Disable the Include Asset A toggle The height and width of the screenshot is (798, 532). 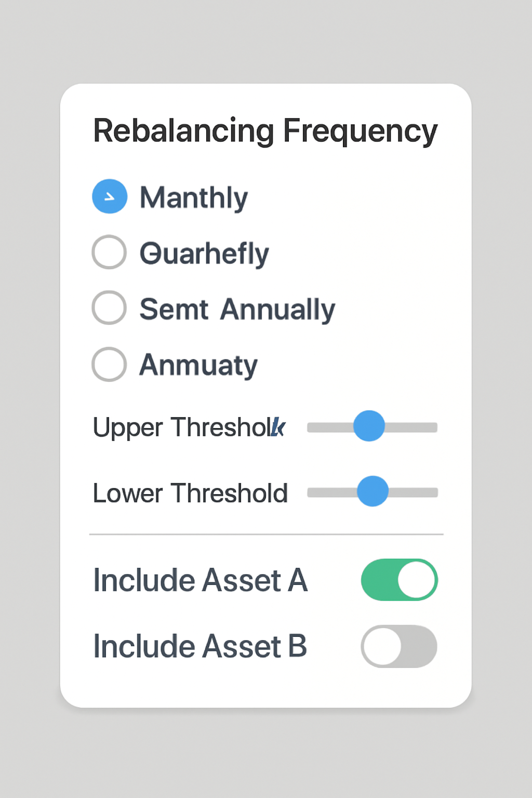[399, 580]
